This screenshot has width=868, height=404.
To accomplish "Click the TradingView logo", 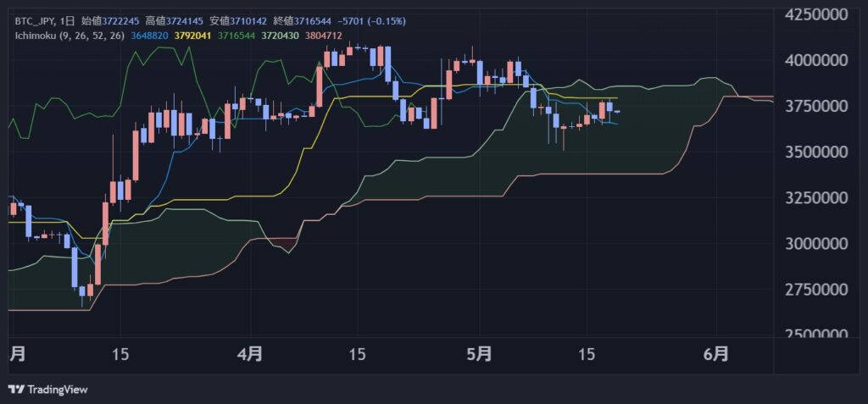I will click(48, 390).
